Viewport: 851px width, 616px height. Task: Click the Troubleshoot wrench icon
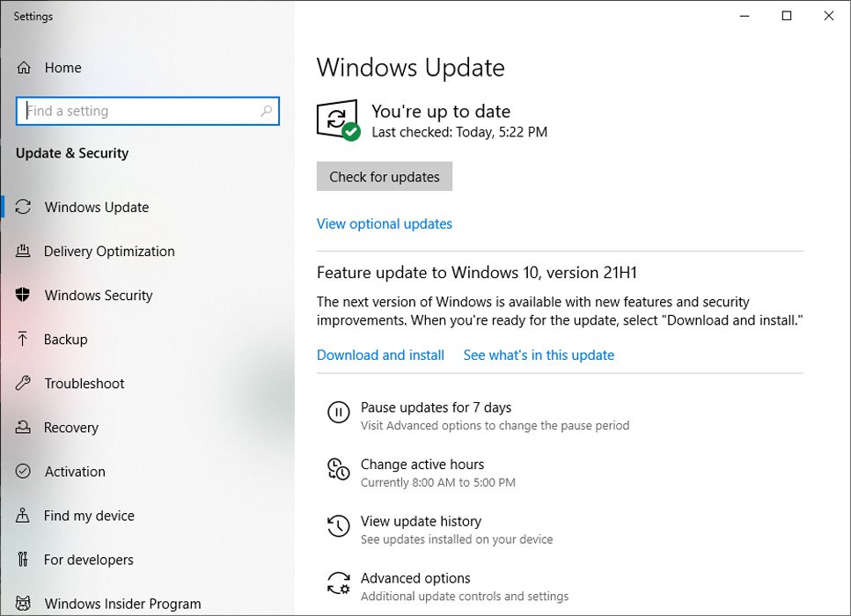click(x=23, y=383)
